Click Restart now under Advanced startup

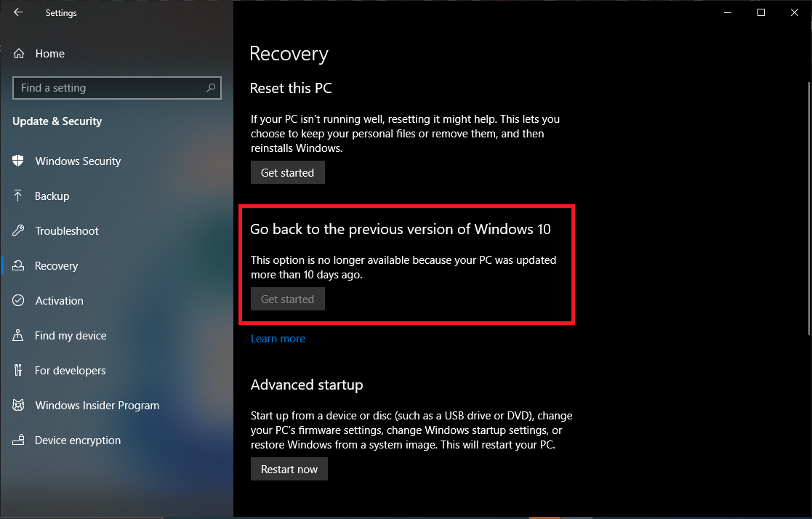pos(289,469)
